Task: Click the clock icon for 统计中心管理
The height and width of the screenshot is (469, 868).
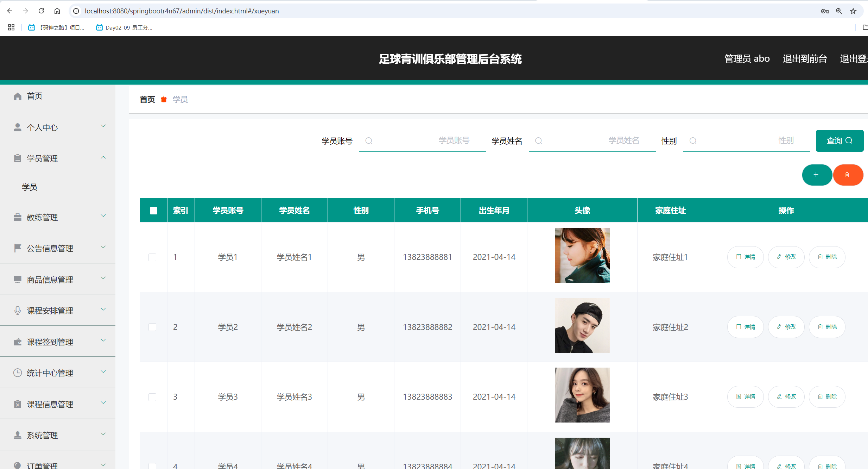Action: [17, 373]
